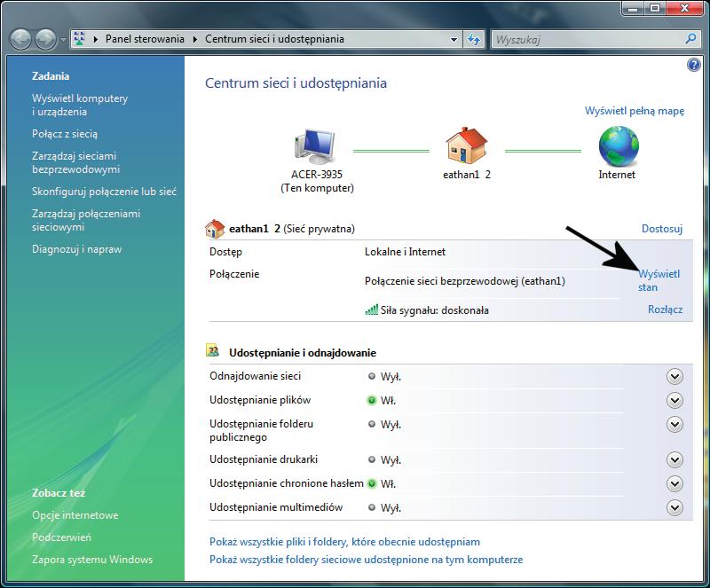This screenshot has width=710, height=588.
Task: Expand Udostępnianie chronione hasłem chevron
Action: click(674, 484)
